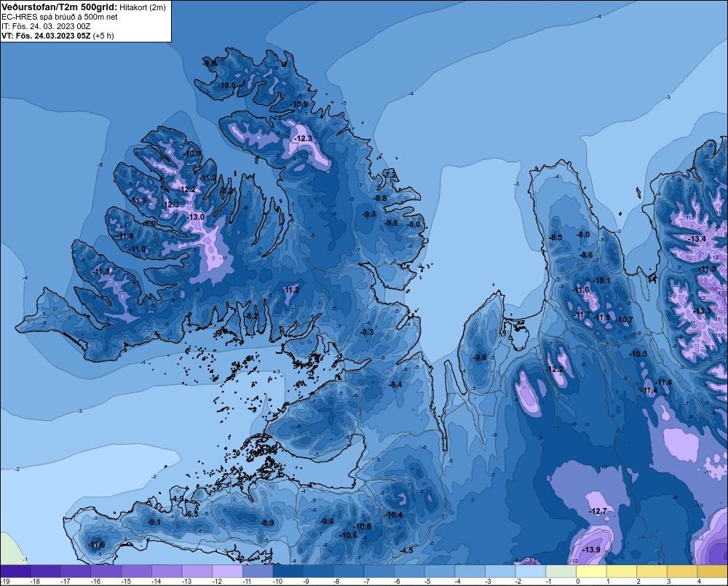Click the -8.8 temperature label

coord(380,198)
